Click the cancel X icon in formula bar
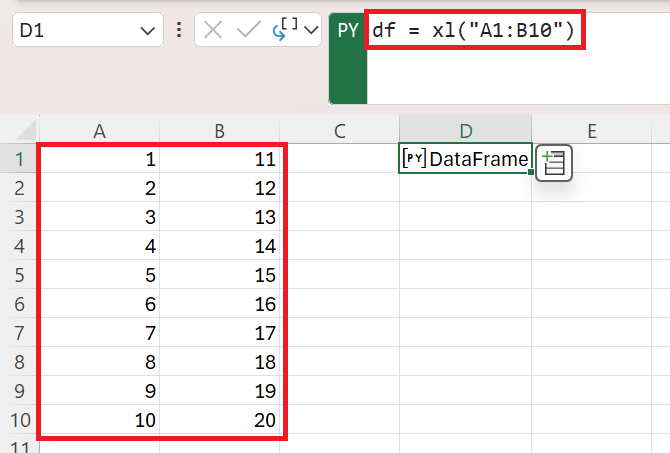The width and height of the screenshot is (670, 453). click(x=213, y=30)
